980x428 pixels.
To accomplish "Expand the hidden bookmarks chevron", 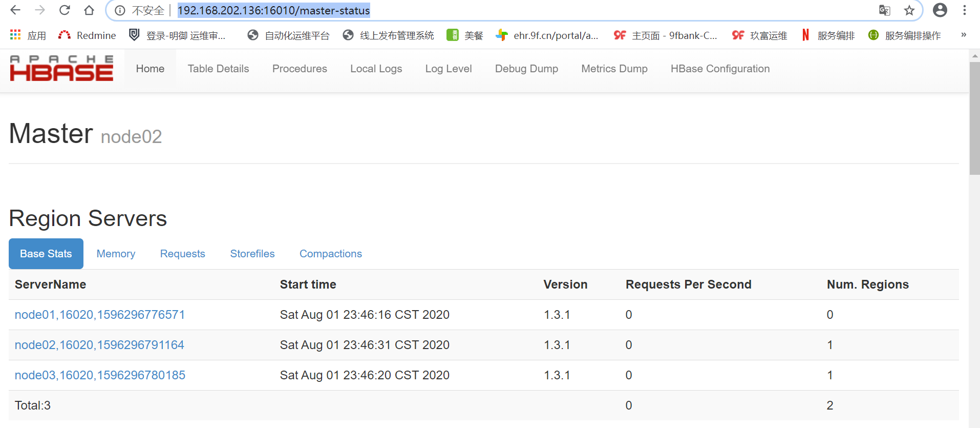I will (964, 35).
